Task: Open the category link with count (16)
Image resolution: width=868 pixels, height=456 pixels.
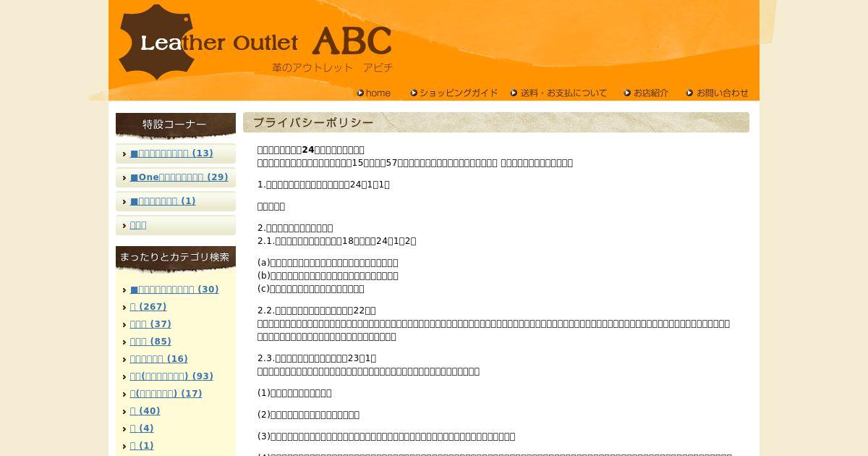Action: coord(159,359)
